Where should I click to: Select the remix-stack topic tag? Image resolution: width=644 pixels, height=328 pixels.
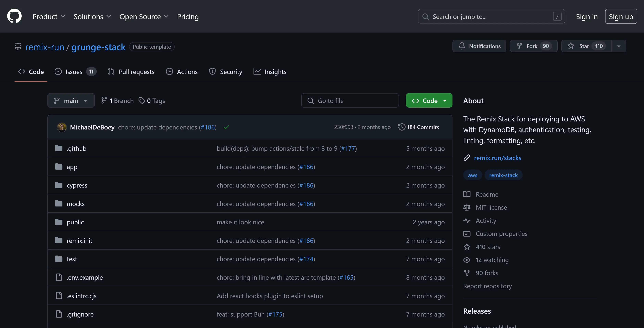click(x=503, y=175)
